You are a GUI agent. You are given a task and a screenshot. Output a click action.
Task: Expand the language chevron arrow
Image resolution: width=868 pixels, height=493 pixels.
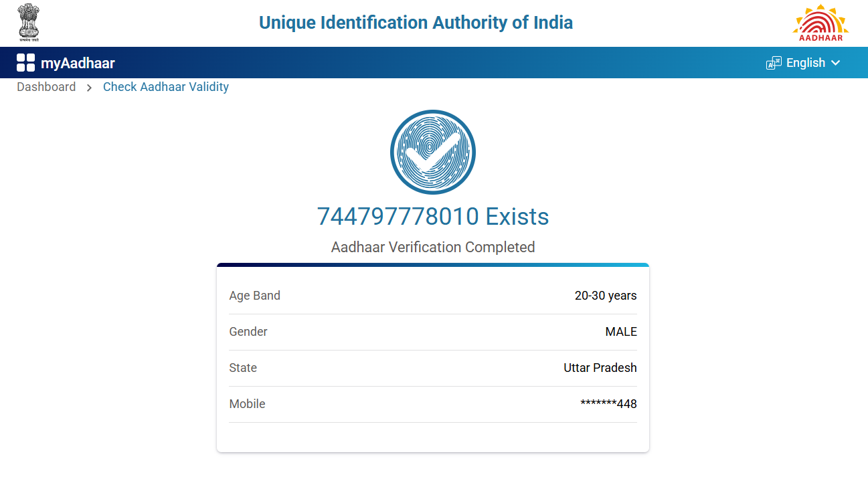click(x=835, y=63)
